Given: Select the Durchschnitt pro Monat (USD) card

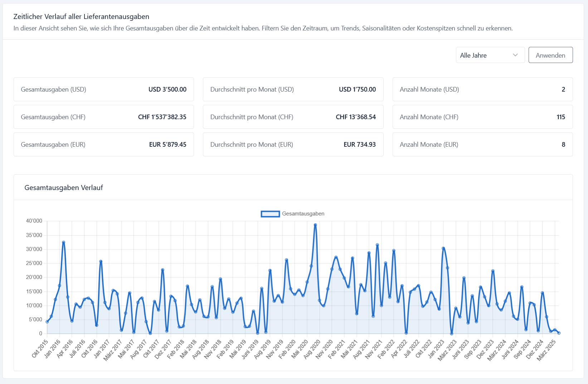Looking at the screenshot, I should (x=293, y=89).
